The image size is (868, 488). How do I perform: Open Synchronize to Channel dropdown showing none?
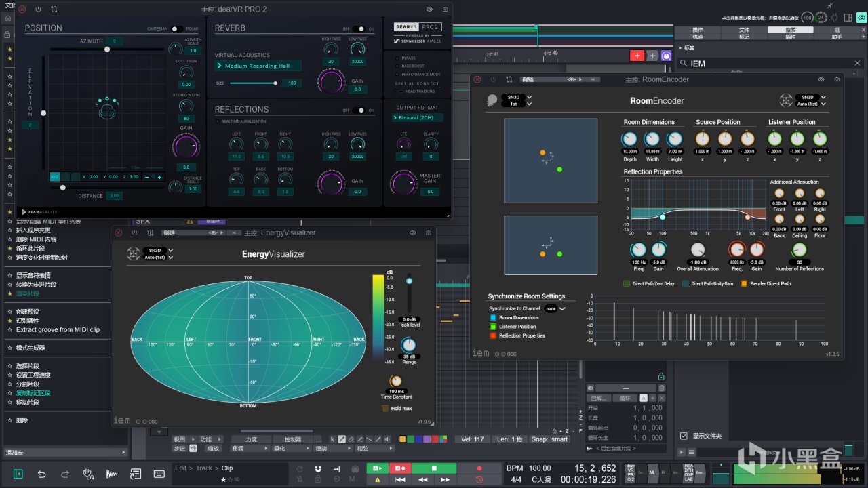click(555, 308)
